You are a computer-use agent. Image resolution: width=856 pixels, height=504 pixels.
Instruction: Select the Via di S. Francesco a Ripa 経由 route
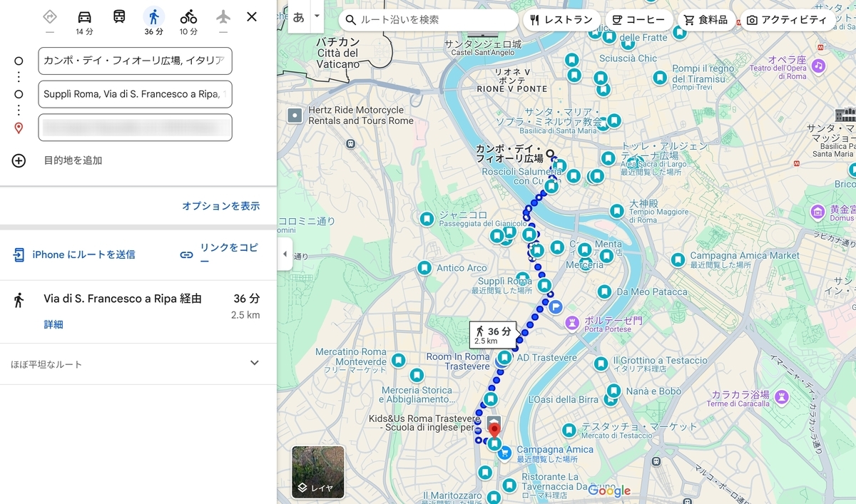(138, 312)
